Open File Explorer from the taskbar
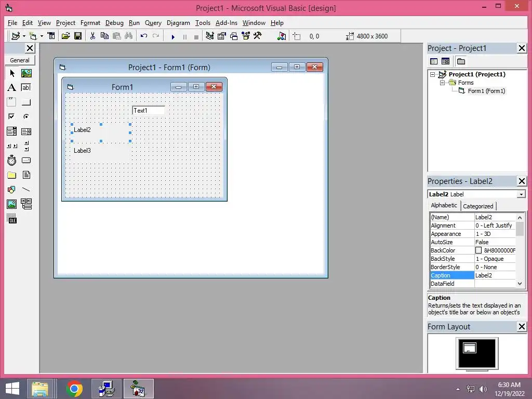 (x=39, y=389)
